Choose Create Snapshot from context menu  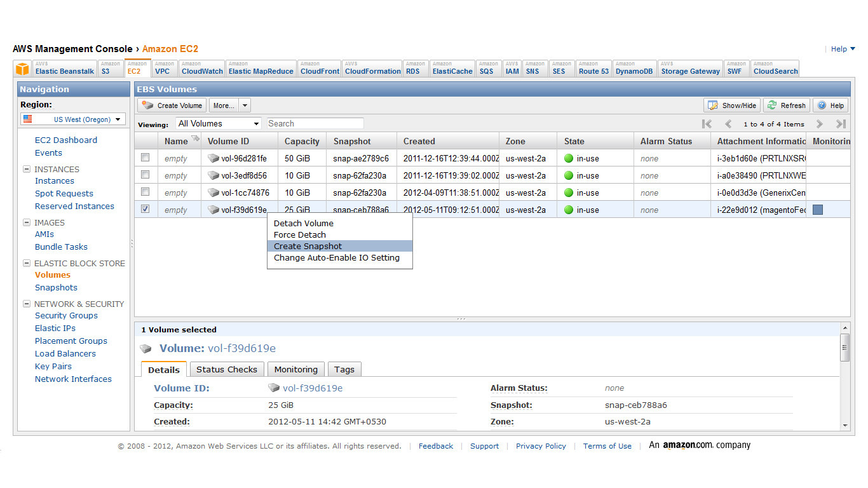coord(308,246)
